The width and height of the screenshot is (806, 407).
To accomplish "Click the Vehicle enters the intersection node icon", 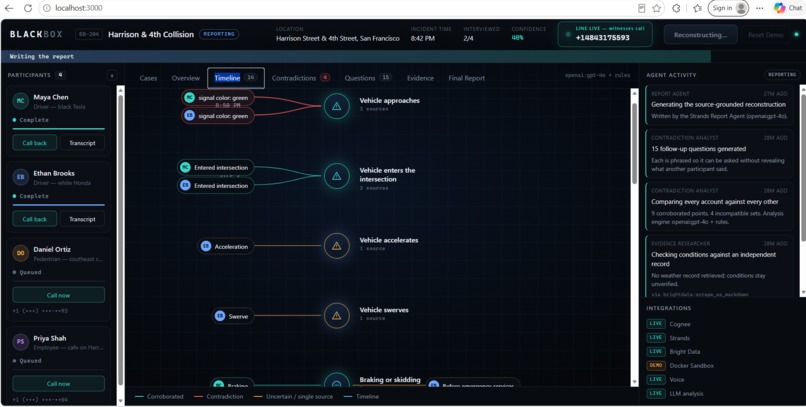I will 337,176.
